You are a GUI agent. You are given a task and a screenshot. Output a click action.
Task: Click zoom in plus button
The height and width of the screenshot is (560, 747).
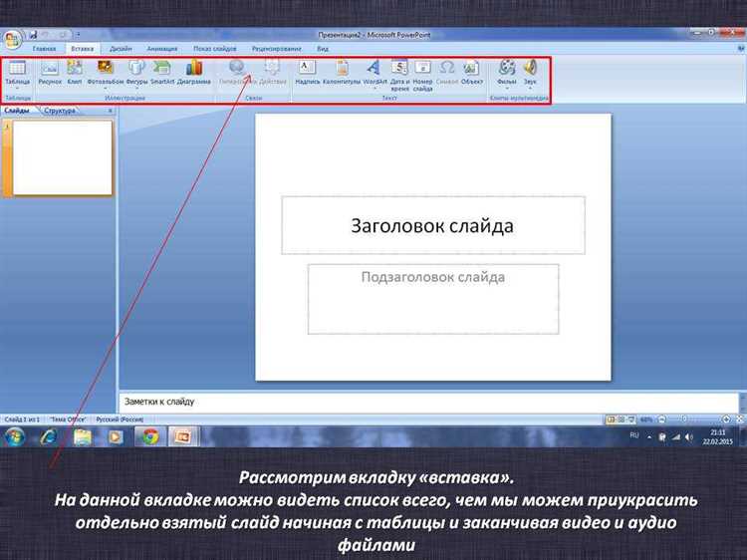click(726, 420)
